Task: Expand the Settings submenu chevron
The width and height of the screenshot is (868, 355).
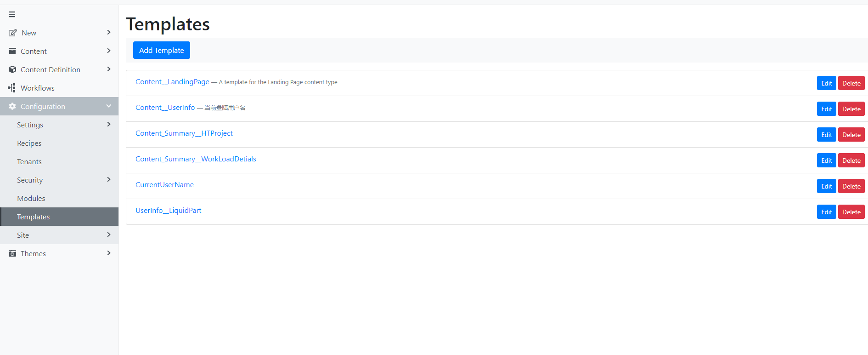Action: [x=109, y=124]
